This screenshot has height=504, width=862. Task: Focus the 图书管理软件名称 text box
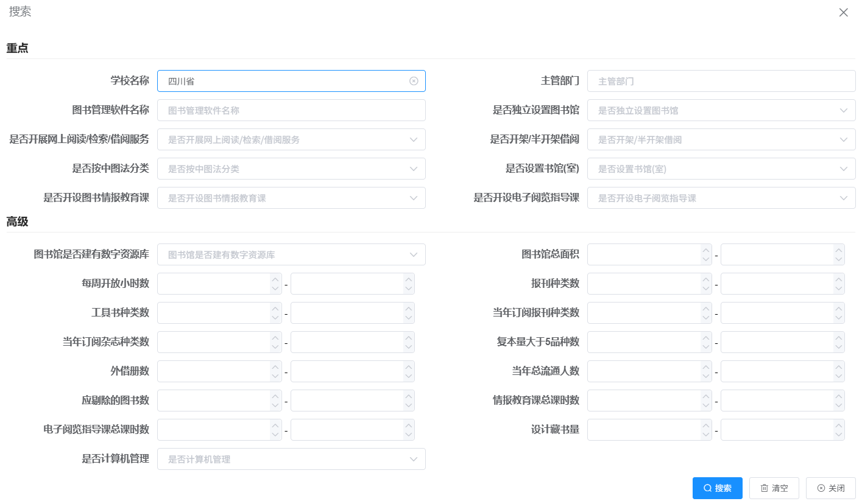[x=291, y=110]
